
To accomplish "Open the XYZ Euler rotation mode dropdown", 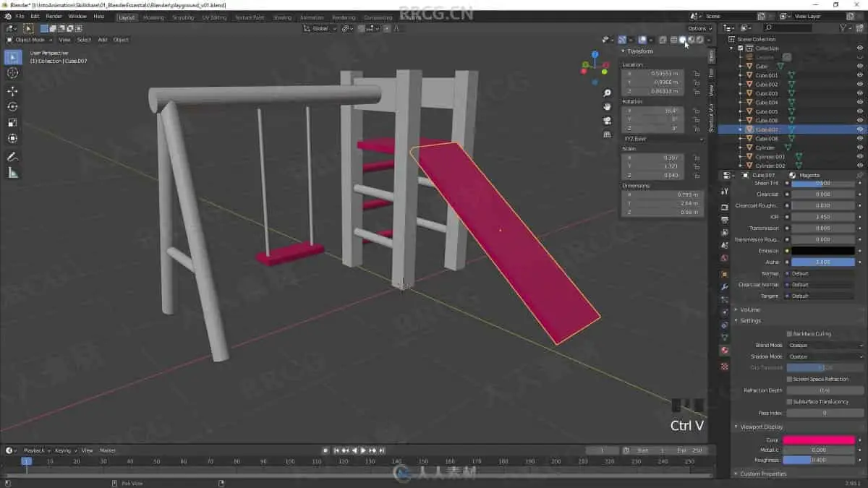I will click(x=663, y=138).
